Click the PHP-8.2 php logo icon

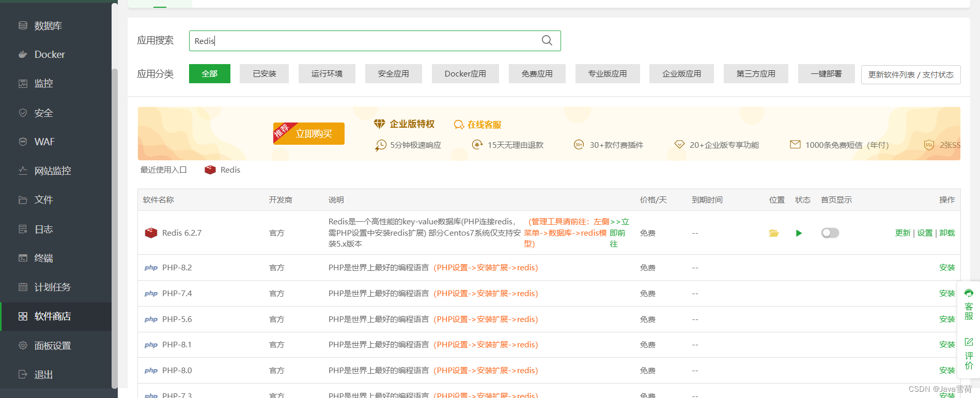151,268
